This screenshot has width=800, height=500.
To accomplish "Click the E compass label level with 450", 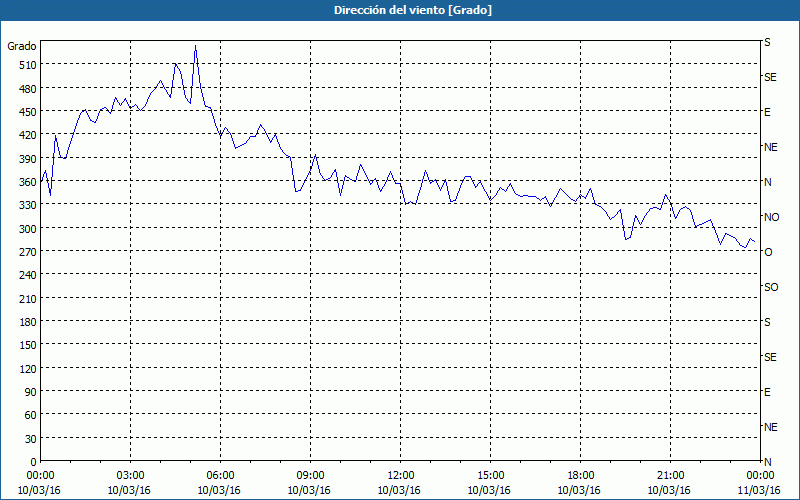I will point(767,112).
